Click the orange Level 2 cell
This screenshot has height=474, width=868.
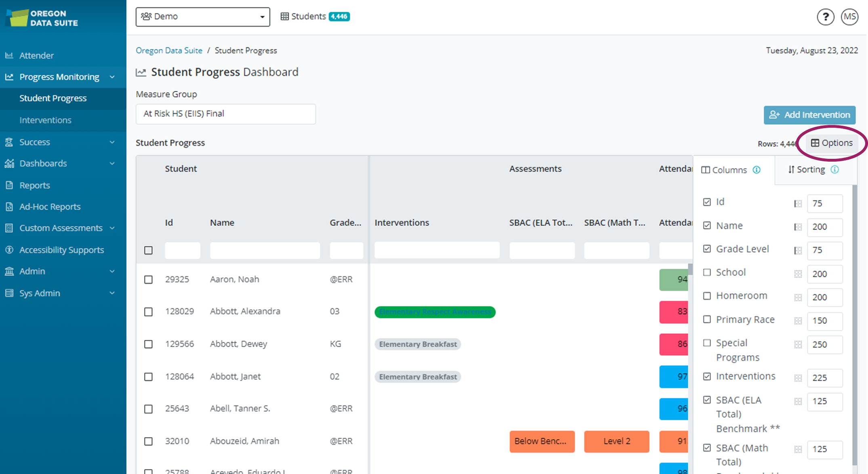pos(616,441)
